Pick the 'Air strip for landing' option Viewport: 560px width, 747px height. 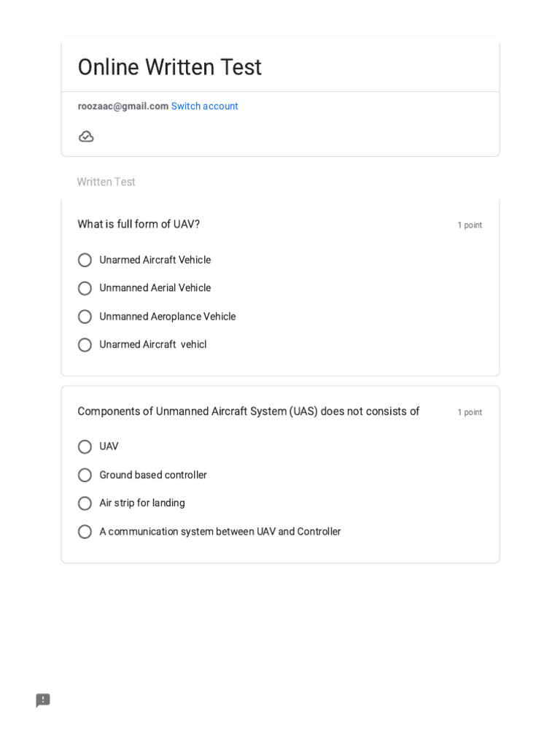coord(85,503)
